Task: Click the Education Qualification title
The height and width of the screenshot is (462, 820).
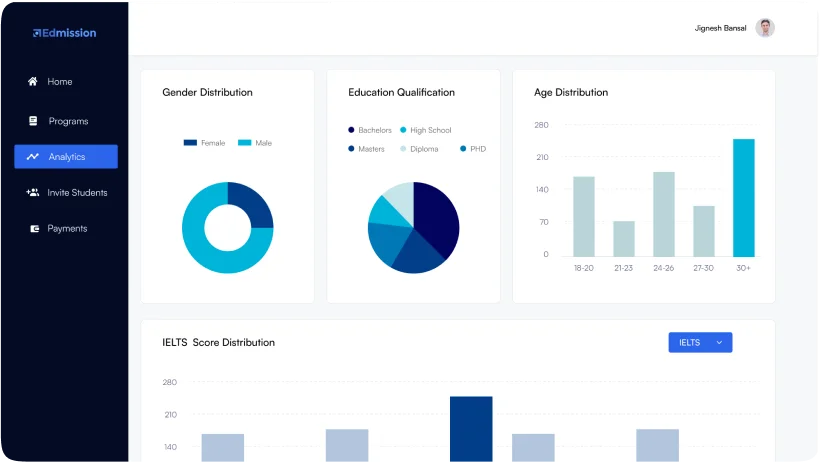Action: coord(402,92)
